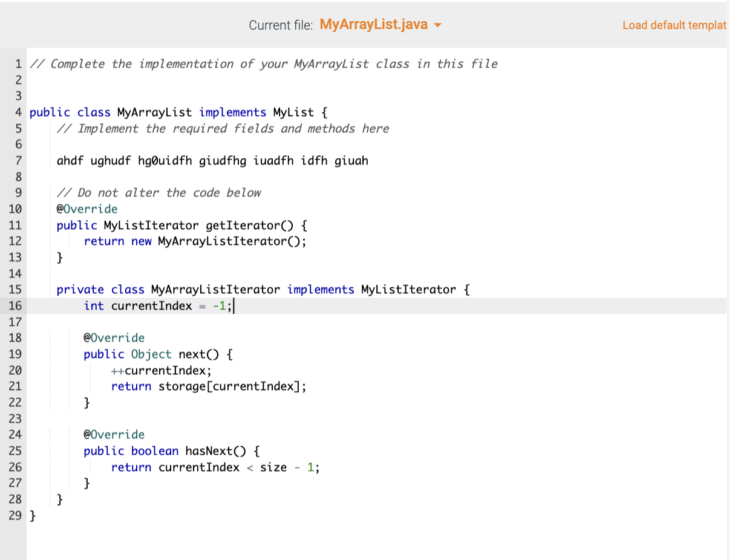
Task: Click the @Override annotation on line 10
Action: [87, 209]
